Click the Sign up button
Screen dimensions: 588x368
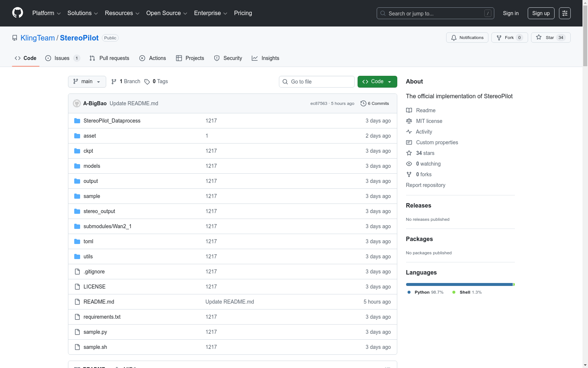541,13
